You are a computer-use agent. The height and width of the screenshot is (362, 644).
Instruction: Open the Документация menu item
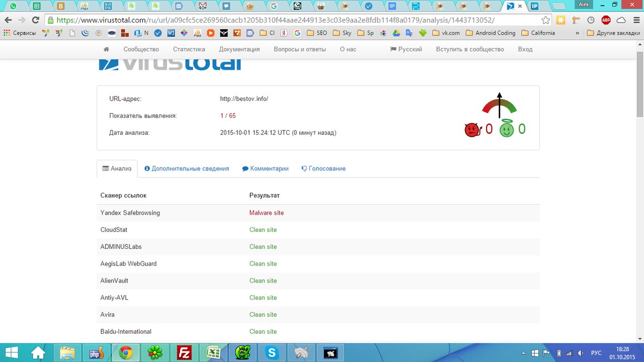tap(239, 49)
